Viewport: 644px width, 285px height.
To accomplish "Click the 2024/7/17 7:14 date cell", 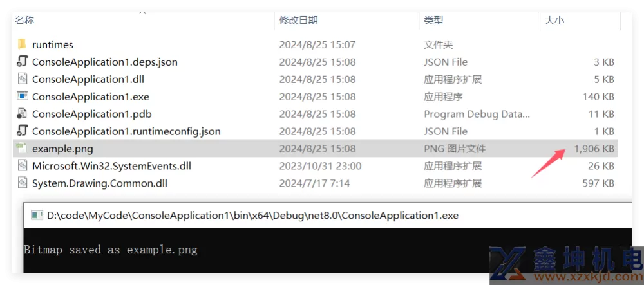I will (x=315, y=183).
